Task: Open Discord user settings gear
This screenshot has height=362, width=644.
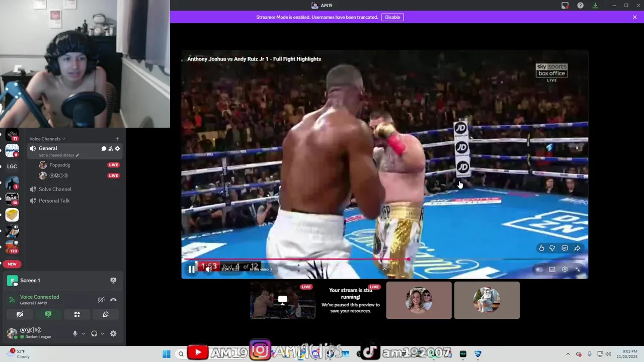Action: [x=113, y=333]
